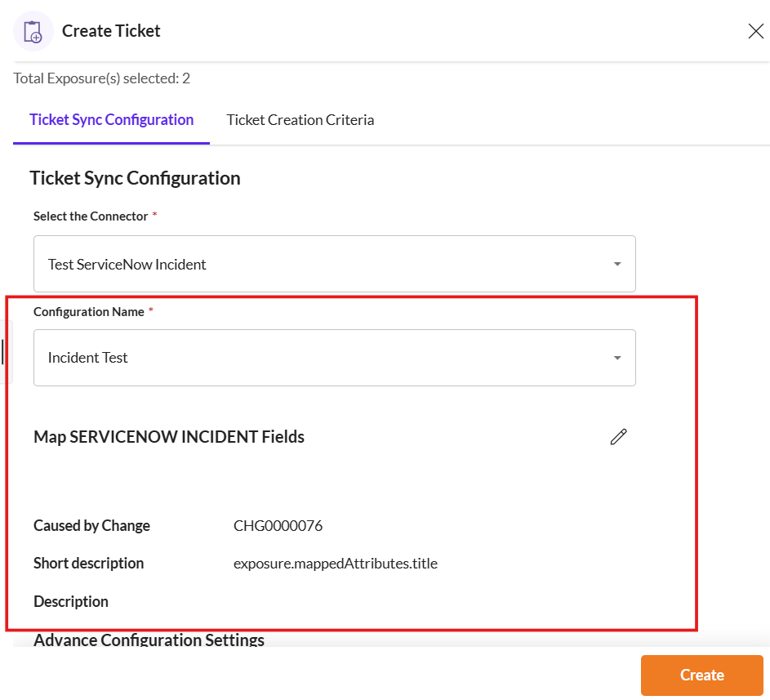770x700 pixels.
Task: Select the Ticket Sync Configuration tab
Action: coord(112,120)
